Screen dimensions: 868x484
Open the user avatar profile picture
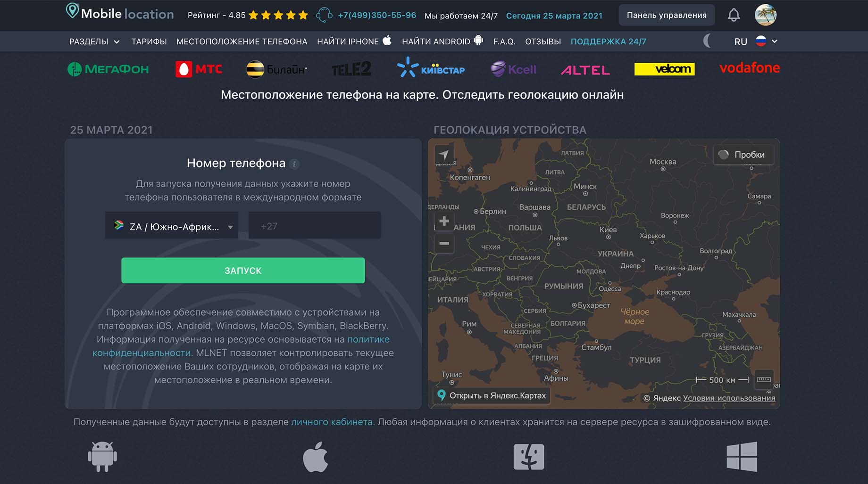(x=765, y=15)
